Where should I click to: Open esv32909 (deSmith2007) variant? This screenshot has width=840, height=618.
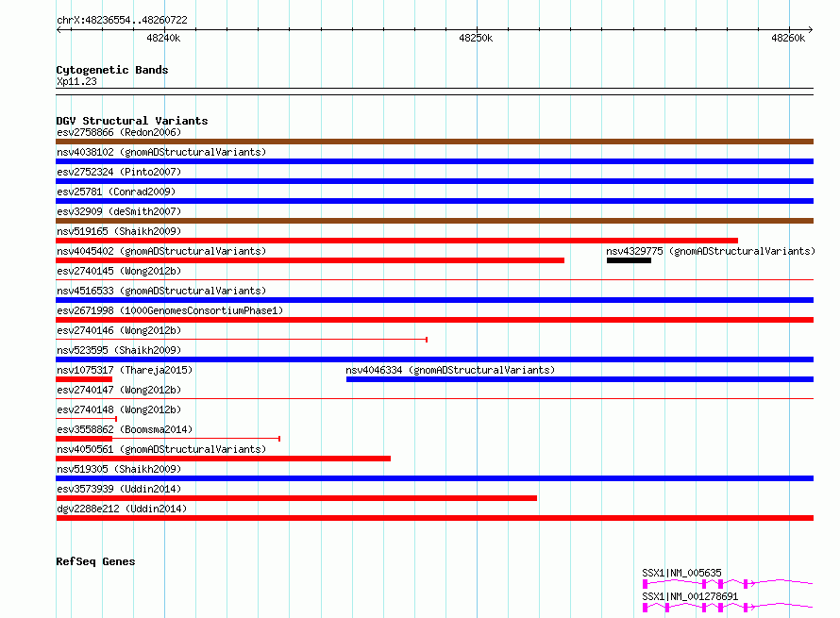[x=119, y=211]
